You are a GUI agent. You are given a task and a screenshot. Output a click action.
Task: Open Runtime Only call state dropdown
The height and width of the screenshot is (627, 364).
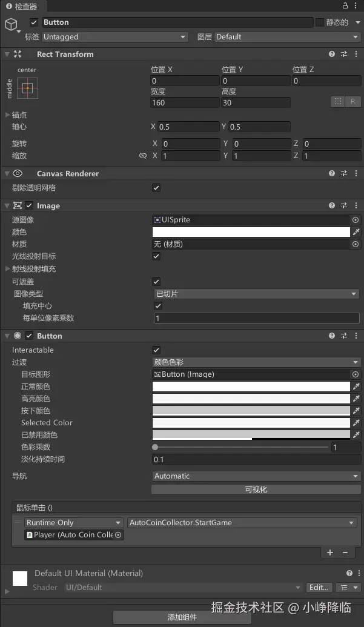[74, 523]
